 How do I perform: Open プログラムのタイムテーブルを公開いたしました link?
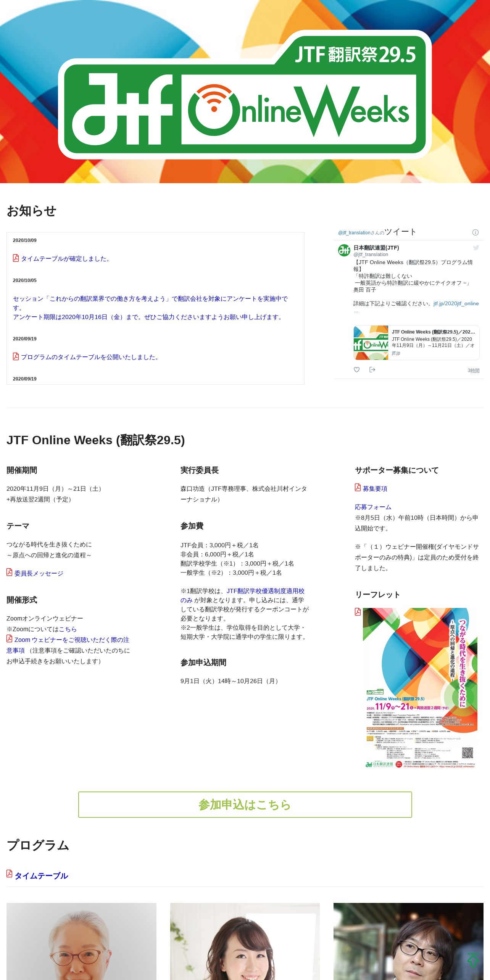(91, 357)
